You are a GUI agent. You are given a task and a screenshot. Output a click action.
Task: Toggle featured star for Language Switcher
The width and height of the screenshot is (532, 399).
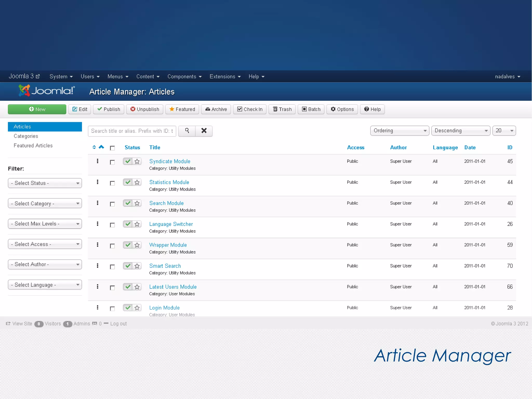point(137,224)
